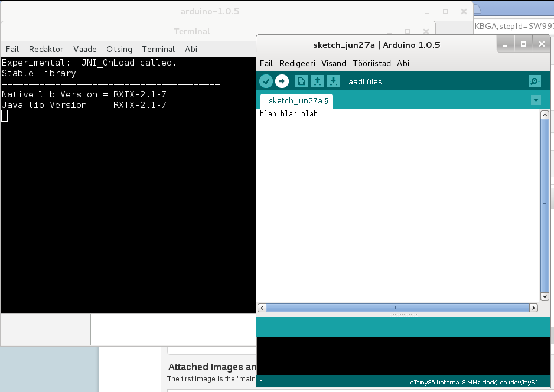Click the horizontal scrollbar right arrow
554x392 pixels.
533,308
